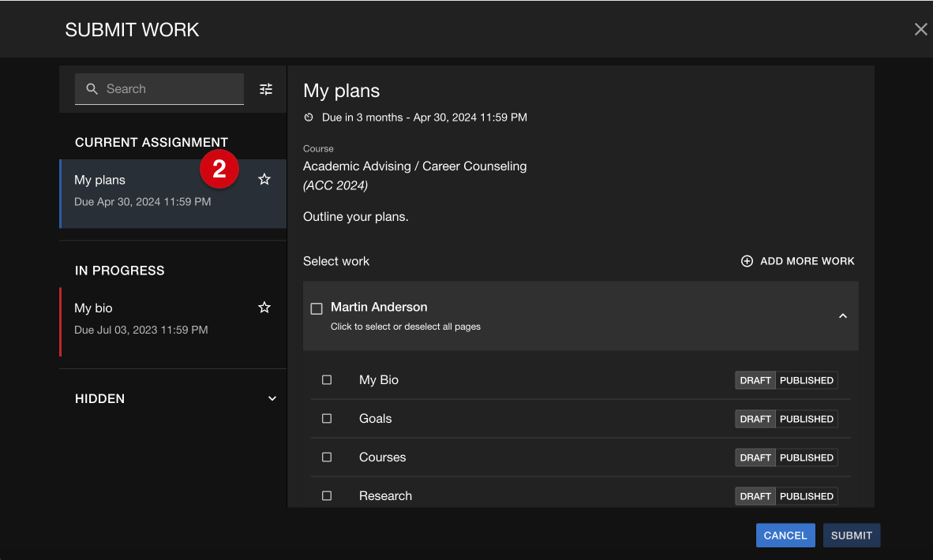This screenshot has width=933, height=560.
Task: Star the My plans assignment
Action: tap(264, 179)
